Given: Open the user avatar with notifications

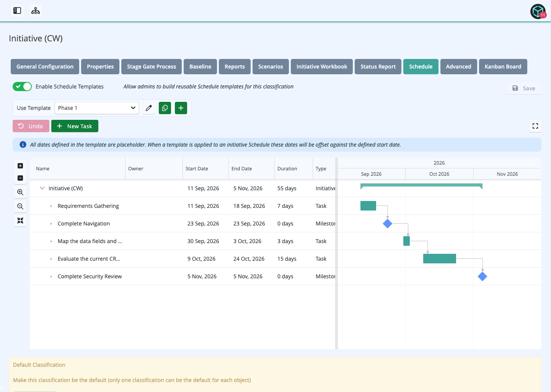Looking at the screenshot, I should point(538,11).
